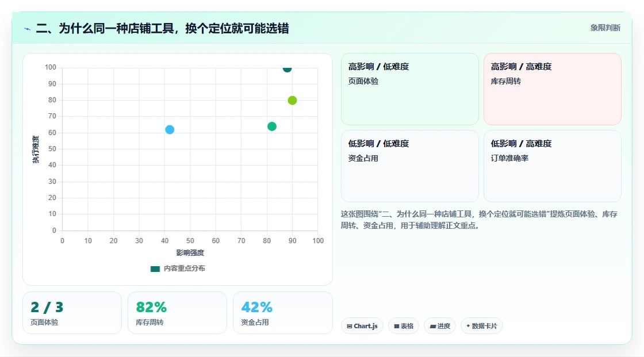Click the 执行难度 y-axis title
This screenshot has height=357, width=644.
[x=36, y=149]
